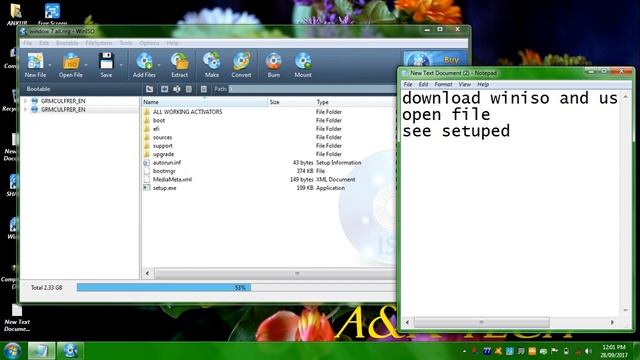The width and height of the screenshot is (640, 360).
Task: Click Windows Start orb
Action: 12,351
